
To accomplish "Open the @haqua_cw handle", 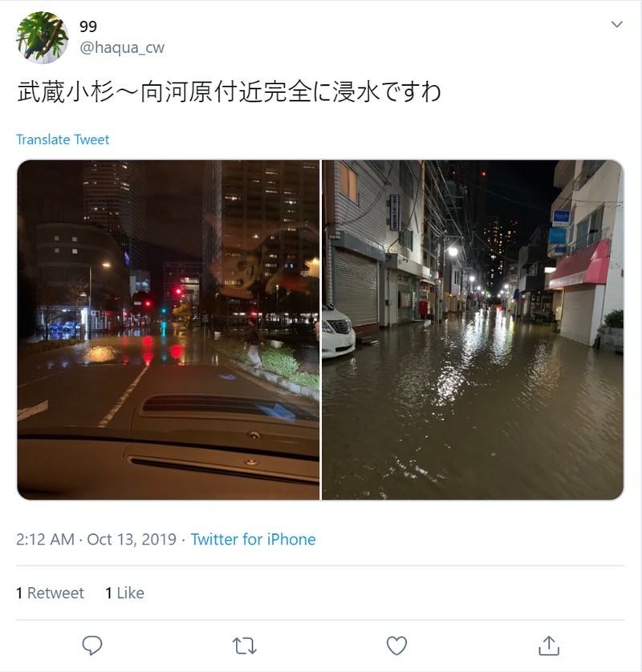I will [122, 47].
